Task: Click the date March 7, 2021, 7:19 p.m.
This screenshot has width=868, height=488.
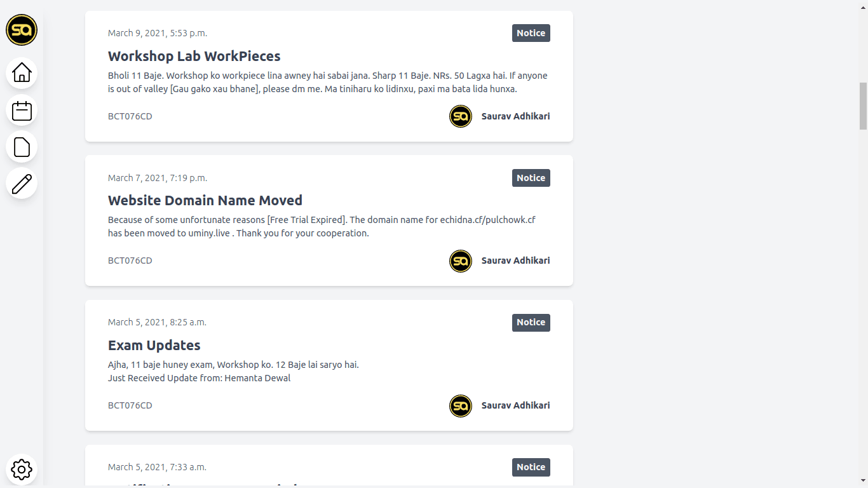Action: tap(158, 178)
